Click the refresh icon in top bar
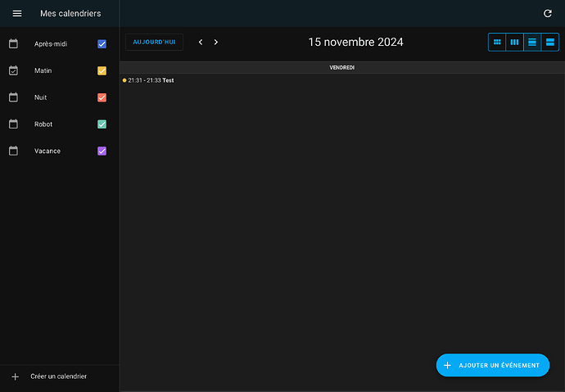565x392 pixels. click(x=548, y=14)
